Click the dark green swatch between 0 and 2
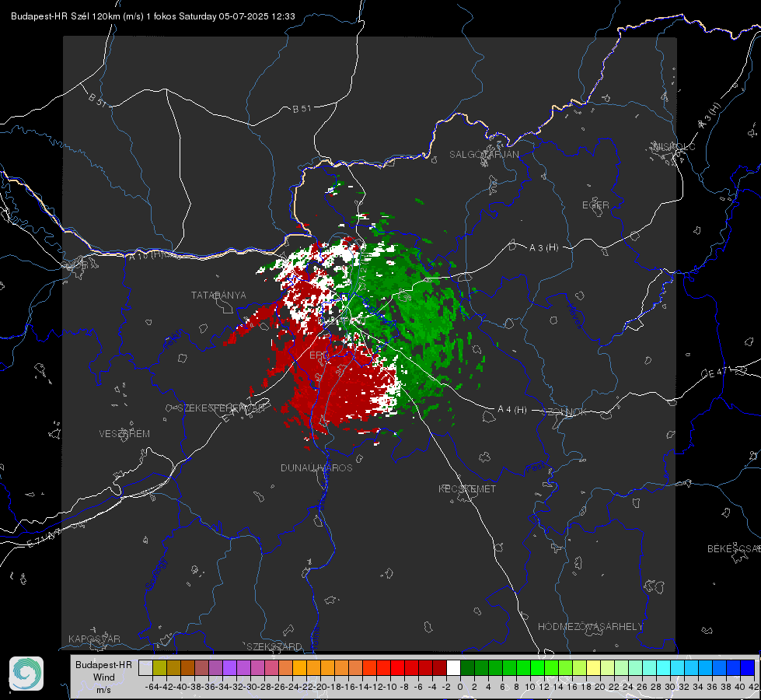 point(467,667)
